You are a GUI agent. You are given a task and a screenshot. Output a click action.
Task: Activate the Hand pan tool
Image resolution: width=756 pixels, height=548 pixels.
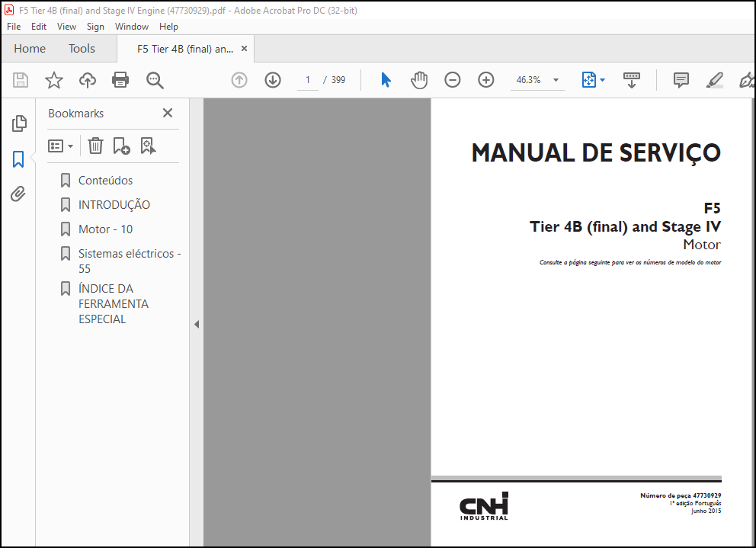click(x=419, y=79)
